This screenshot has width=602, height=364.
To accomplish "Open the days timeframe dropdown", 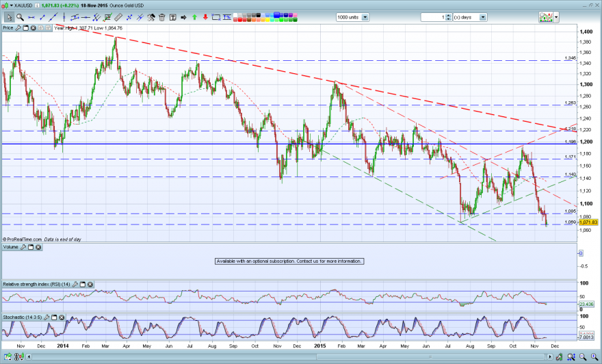I will pyautogui.click(x=483, y=17).
